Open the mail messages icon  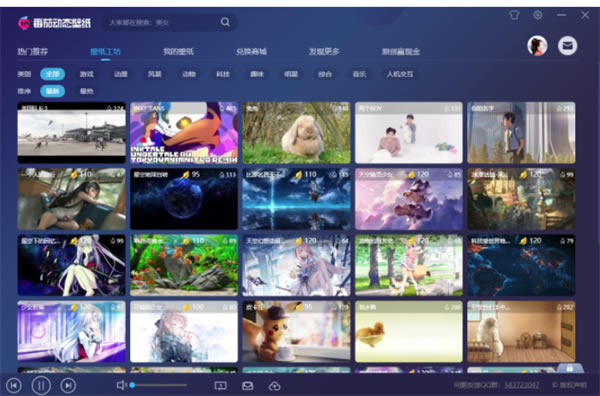click(567, 46)
